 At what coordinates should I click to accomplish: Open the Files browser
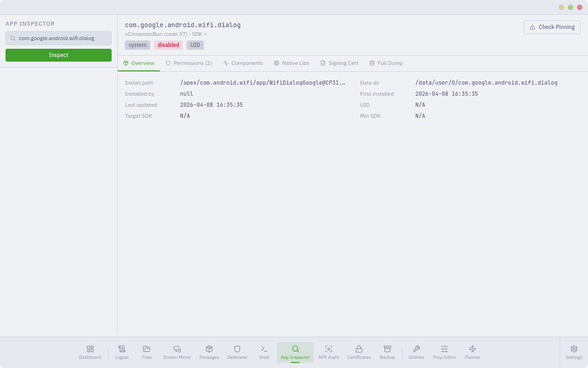pyautogui.click(x=147, y=352)
